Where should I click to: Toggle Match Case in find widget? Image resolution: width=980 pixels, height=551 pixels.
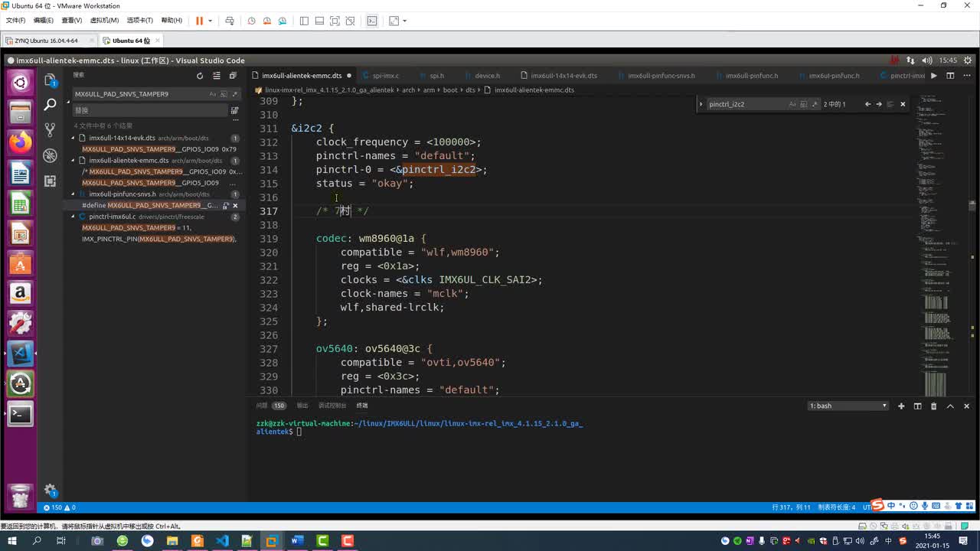[792, 104]
